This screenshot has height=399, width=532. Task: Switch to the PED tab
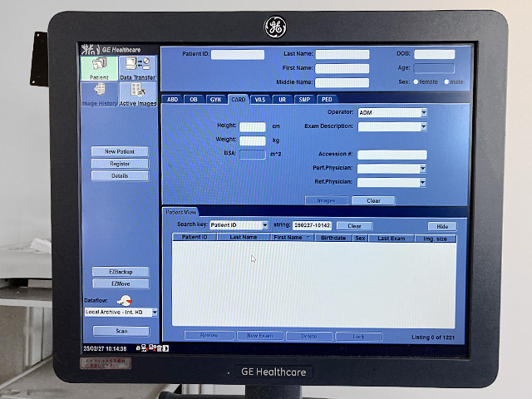pos(327,100)
